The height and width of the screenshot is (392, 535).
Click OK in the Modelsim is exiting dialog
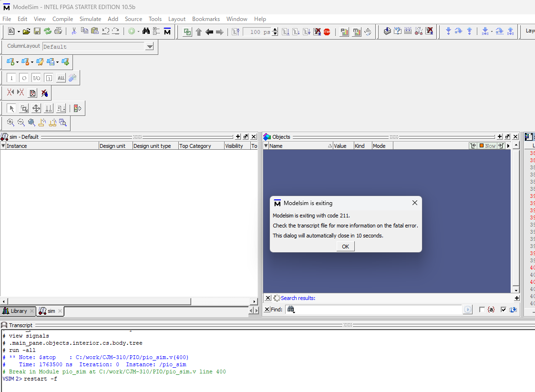pos(345,247)
